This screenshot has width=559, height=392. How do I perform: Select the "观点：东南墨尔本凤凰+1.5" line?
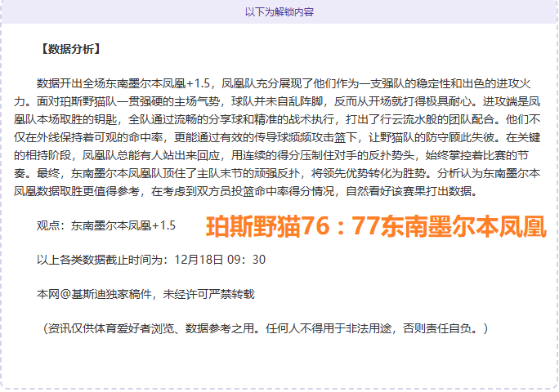106,225
